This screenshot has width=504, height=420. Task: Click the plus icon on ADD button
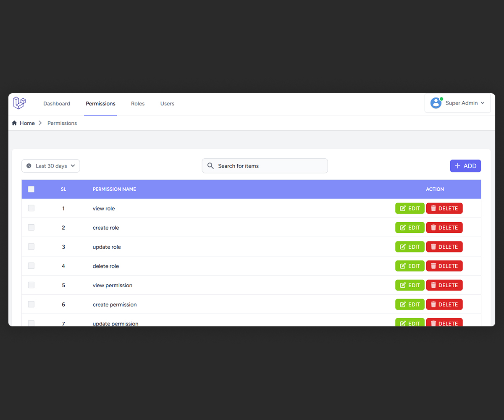pyautogui.click(x=457, y=166)
